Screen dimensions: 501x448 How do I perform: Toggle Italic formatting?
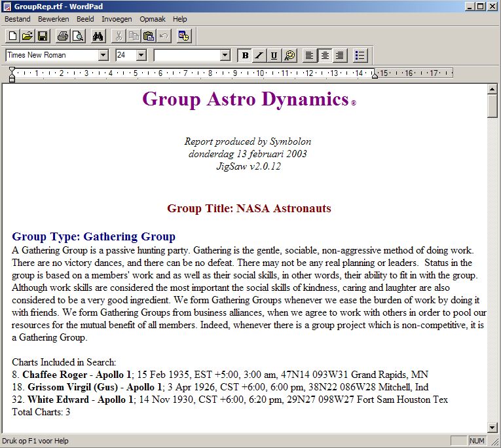[259, 56]
